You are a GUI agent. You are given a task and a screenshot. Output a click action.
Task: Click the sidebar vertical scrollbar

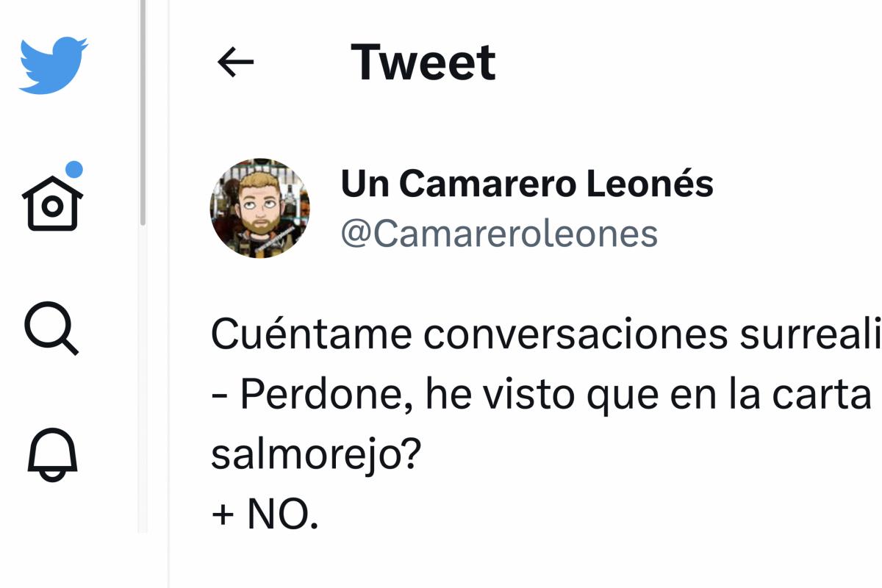click(x=143, y=110)
